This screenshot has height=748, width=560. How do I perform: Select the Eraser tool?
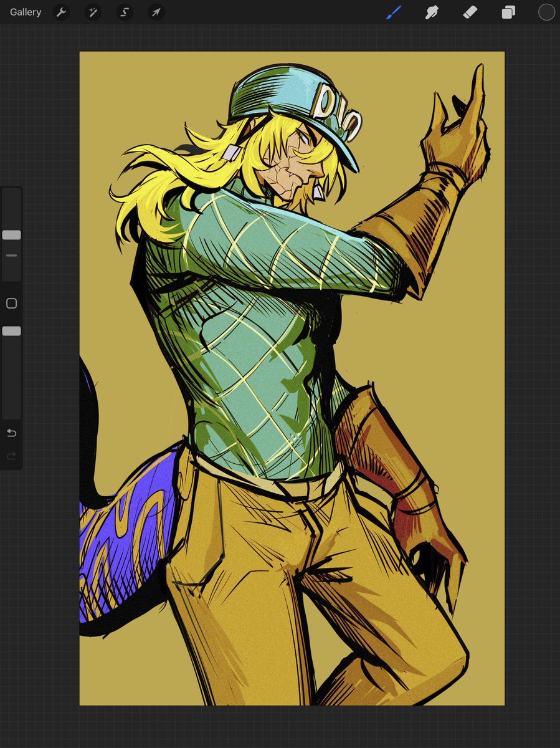coord(470,12)
